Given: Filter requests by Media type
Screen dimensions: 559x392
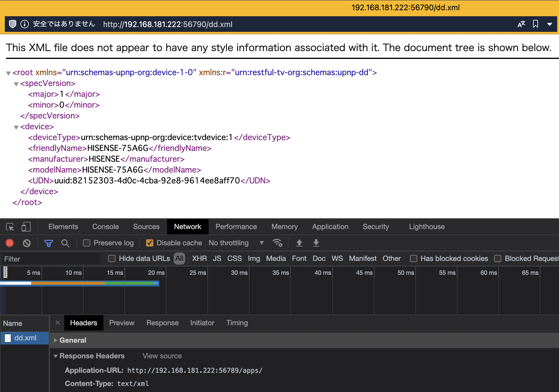Looking at the screenshot, I should 276,259.
